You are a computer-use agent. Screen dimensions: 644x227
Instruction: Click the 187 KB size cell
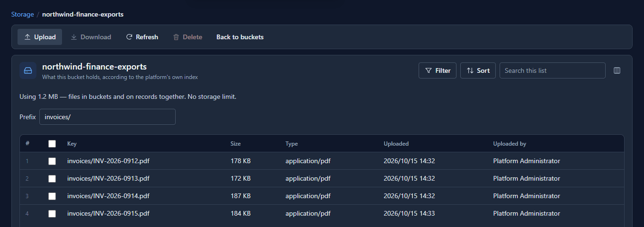pyautogui.click(x=241, y=196)
